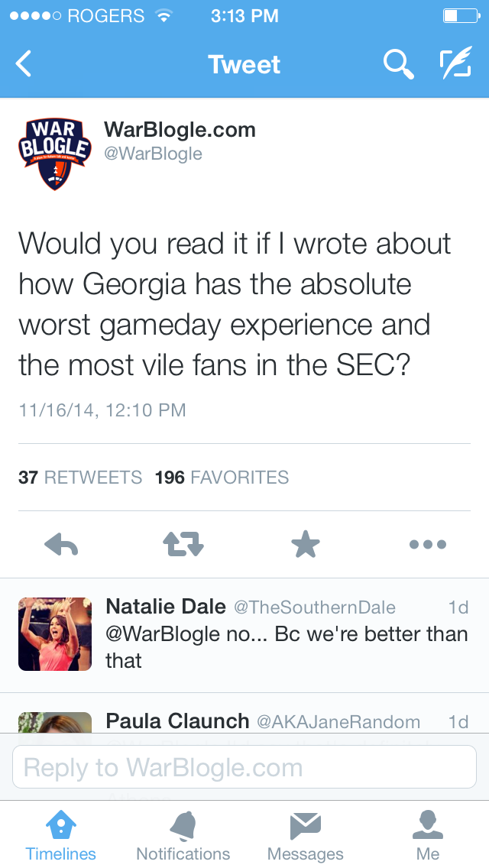Open the more options ellipsis

(x=428, y=544)
